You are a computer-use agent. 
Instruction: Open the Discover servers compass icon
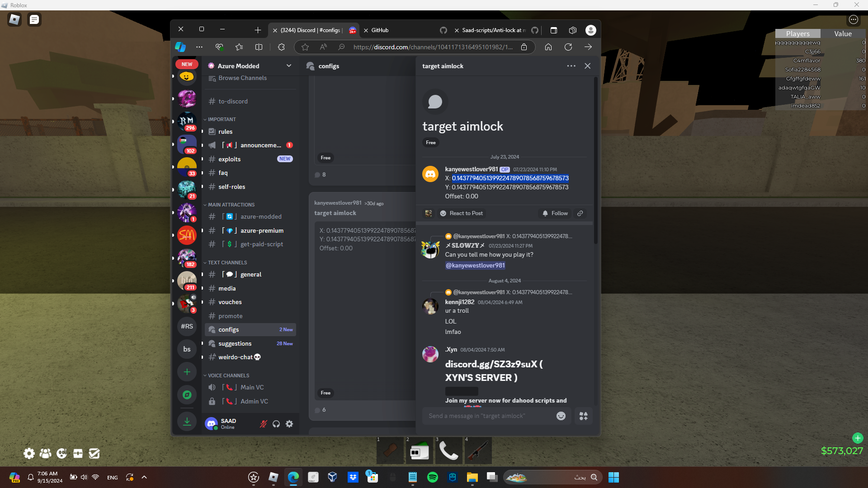(x=187, y=395)
